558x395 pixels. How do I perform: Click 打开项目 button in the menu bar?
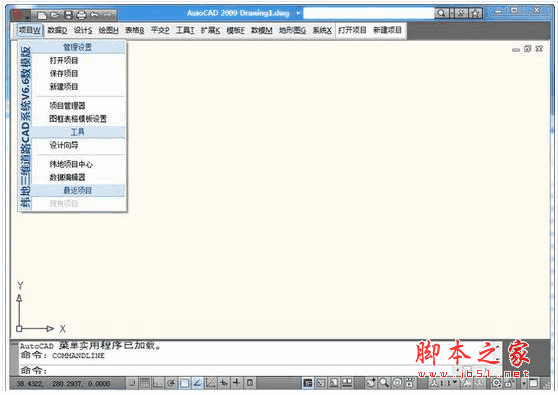[352, 30]
